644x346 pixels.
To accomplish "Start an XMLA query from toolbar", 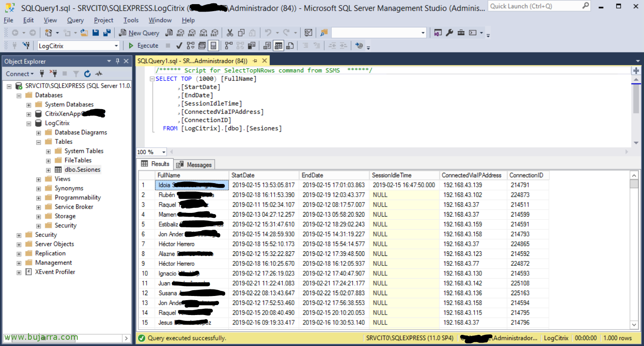I will pyautogui.click(x=203, y=33).
